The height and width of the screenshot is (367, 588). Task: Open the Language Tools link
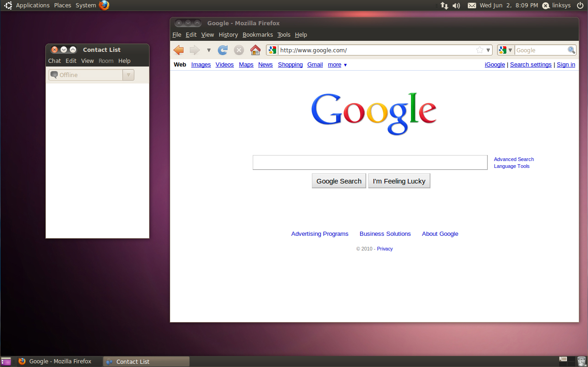click(511, 166)
